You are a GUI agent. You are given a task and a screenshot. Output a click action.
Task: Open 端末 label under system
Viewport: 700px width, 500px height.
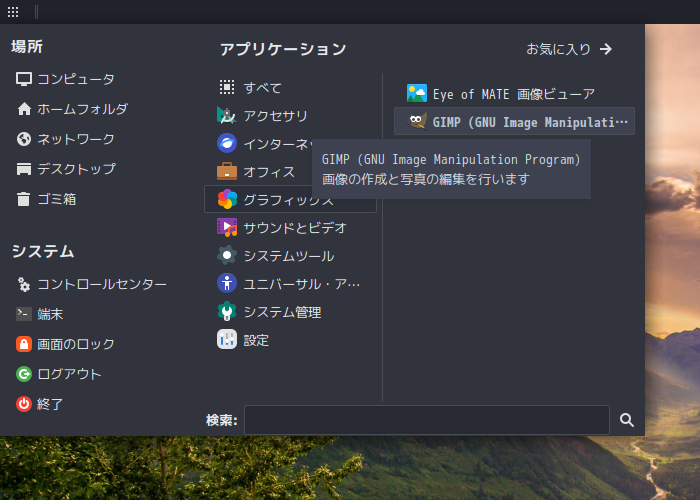pyautogui.click(x=50, y=314)
